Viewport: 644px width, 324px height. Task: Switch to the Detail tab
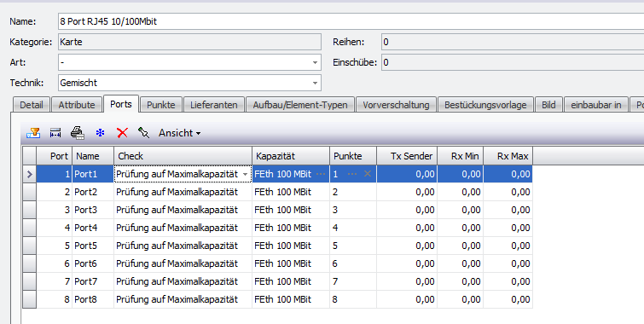coord(32,105)
